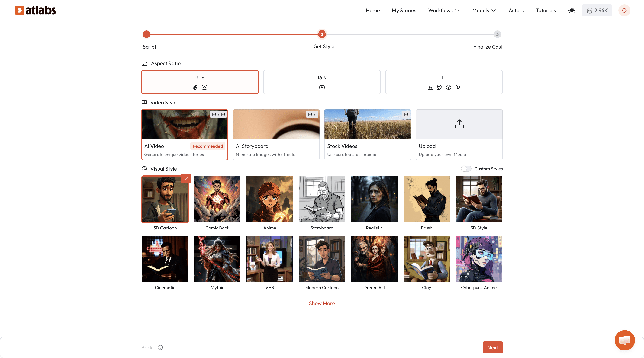Expand the Workflows dropdown menu

coord(444,11)
